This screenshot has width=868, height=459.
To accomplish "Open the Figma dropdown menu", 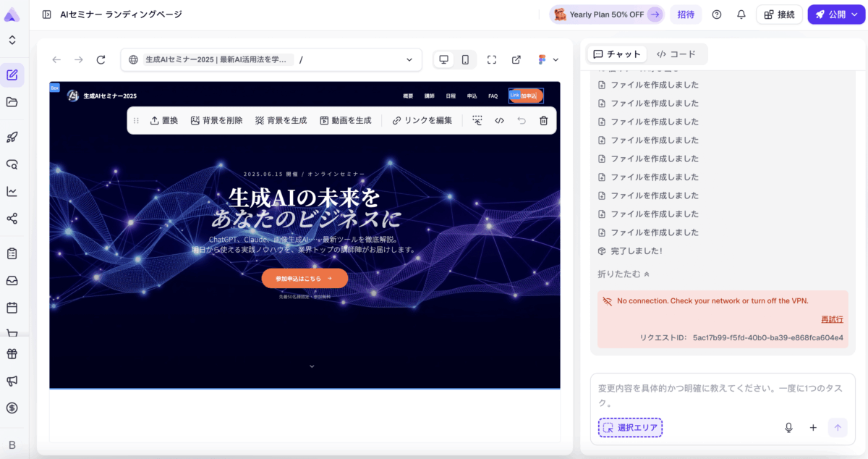I will pos(548,59).
